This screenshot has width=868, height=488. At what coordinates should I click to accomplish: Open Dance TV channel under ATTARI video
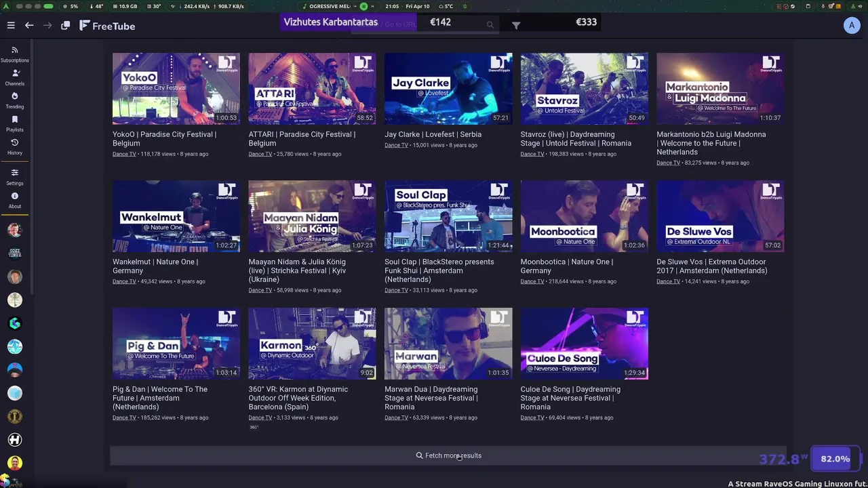click(x=260, y=154)
